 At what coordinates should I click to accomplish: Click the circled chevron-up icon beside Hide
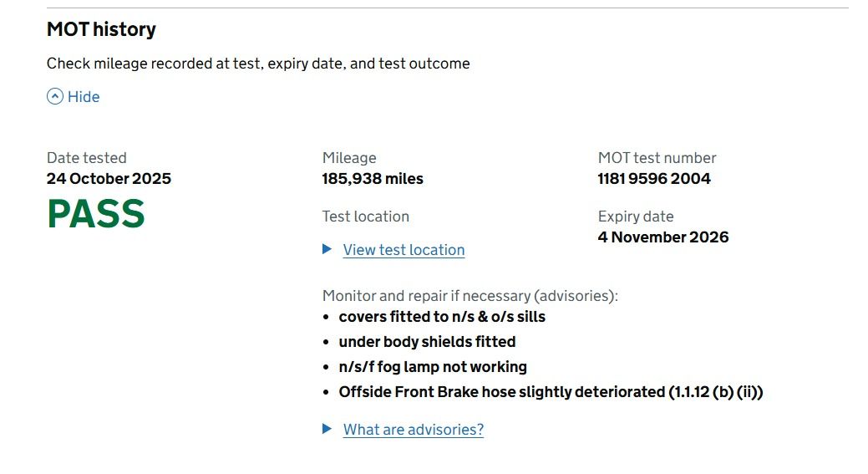coord(55,96)
